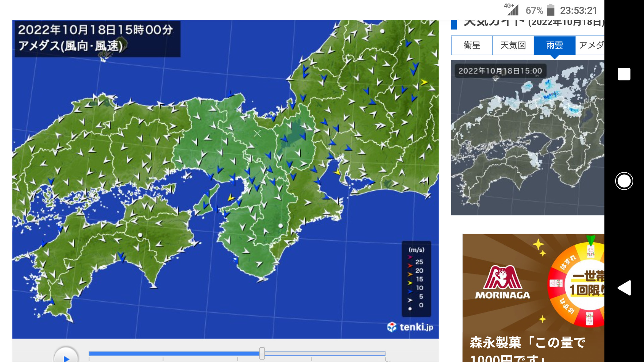Click the unfilled right part of timeline

click(325, 353)
